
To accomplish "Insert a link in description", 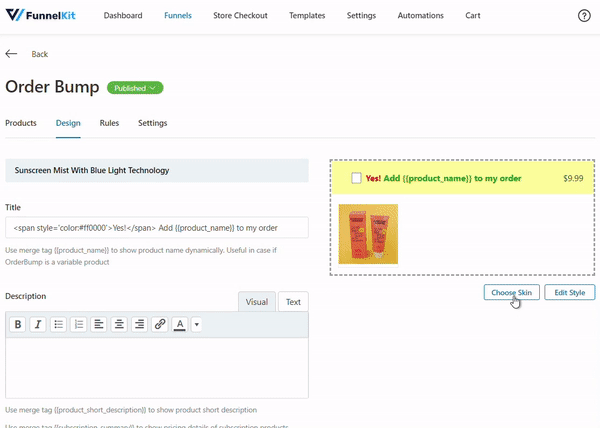I will [x=160, y=324].
